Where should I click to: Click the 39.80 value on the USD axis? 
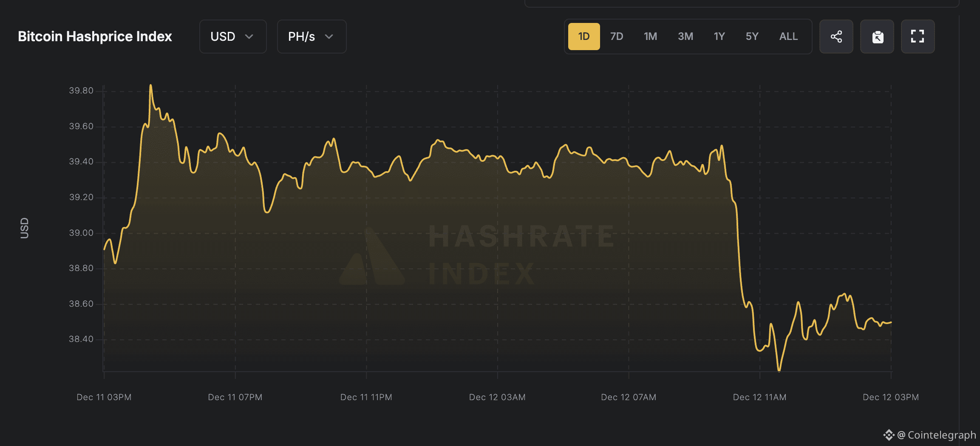coord(82,90)
